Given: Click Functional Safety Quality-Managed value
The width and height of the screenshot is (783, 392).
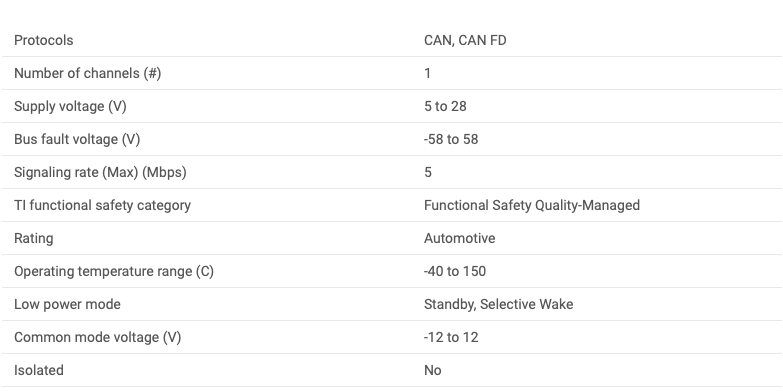Looking at the screenshot, I should [x=532, y=205].
